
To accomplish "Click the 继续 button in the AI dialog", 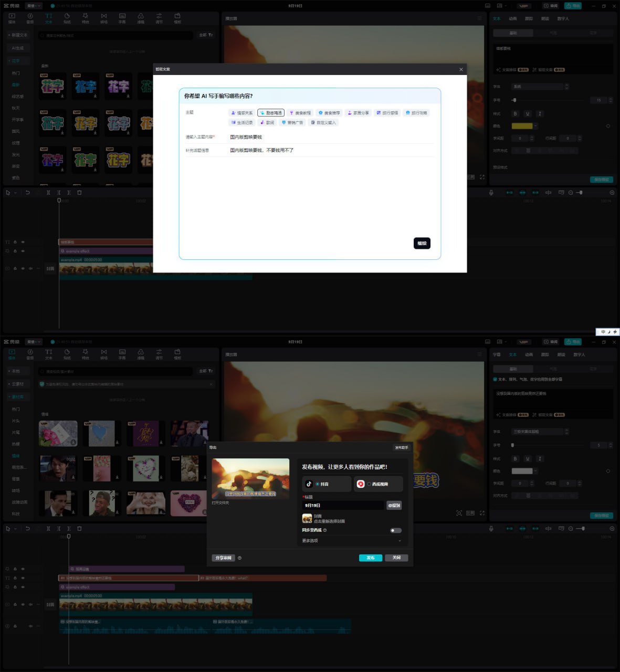I will tap(422, 243).
